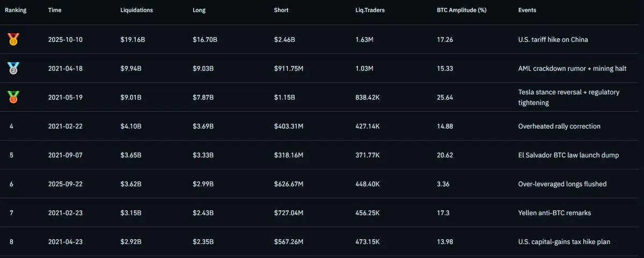The image size is (644, 258).
Task: Click the Events column header
Action: [x=527, y=10]
